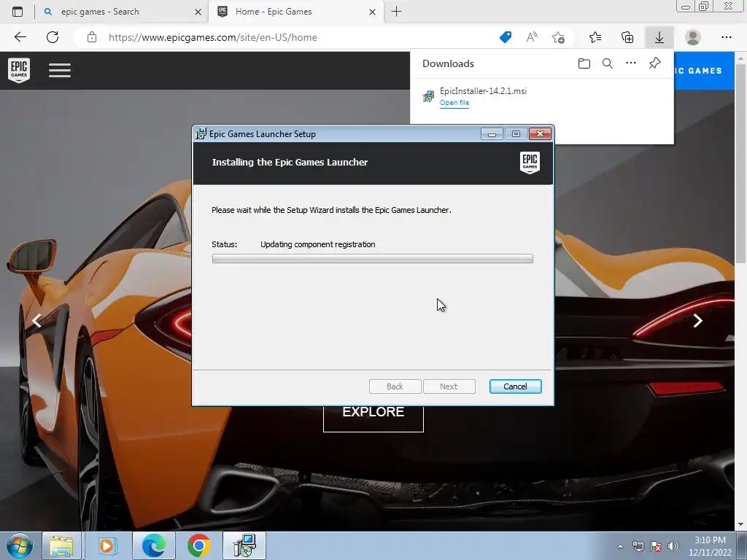Open the taskbar clock and date

click(710, 546)
